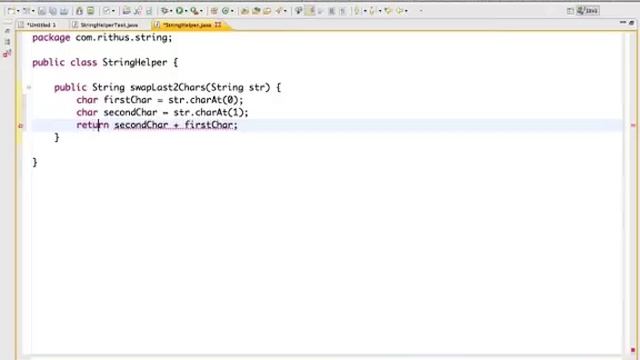Click the 'swapLast2Chars' method name
This screenshot has width=640, height=360.
[168, 87]
